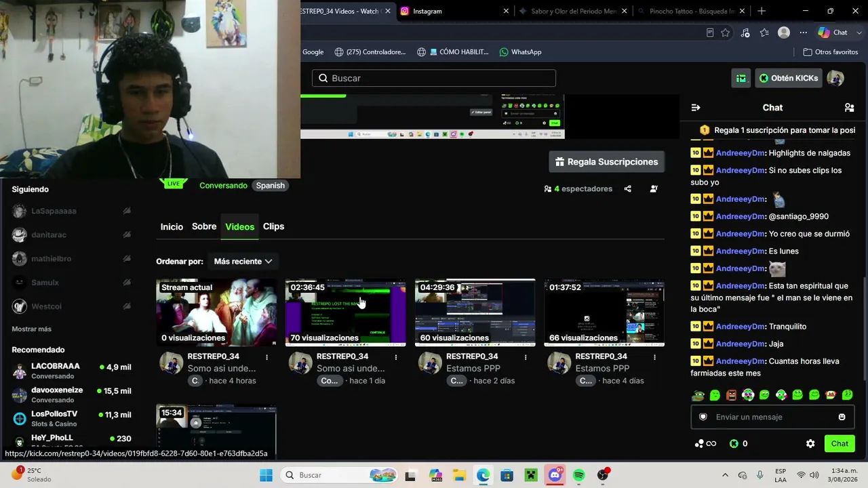Click the chat identity shield icon

click(x=703, y=417)
